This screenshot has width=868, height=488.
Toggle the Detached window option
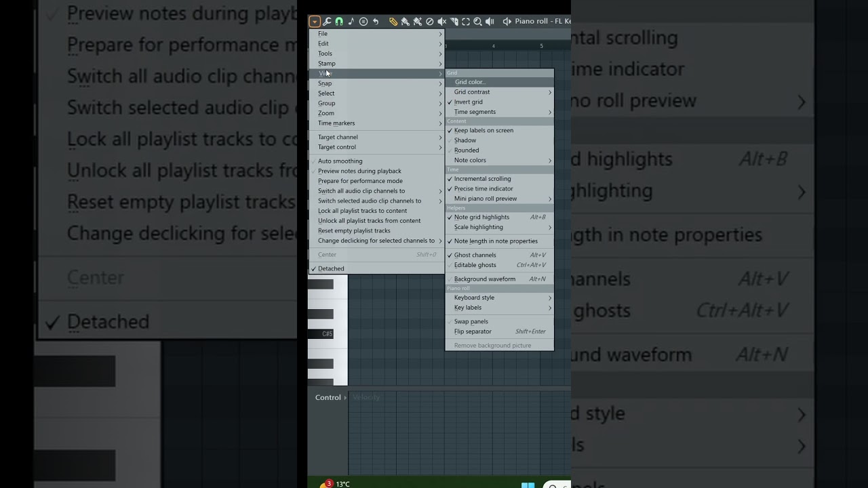[x=376, y=268]
